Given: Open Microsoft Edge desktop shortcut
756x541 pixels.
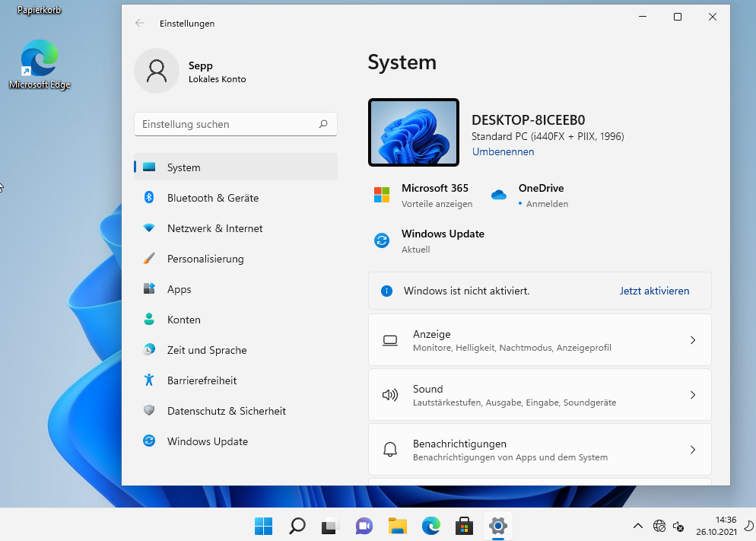Looking at the screenshot, I should [40, 65].
